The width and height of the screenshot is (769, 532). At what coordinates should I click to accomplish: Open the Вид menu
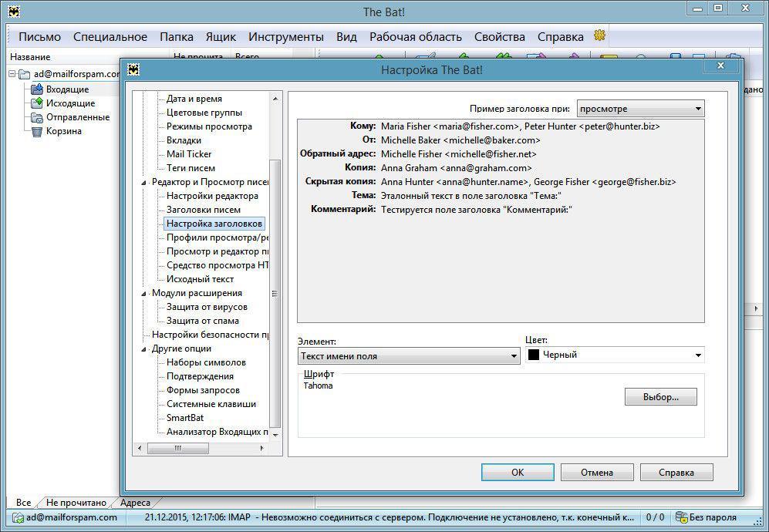point(346,37)
